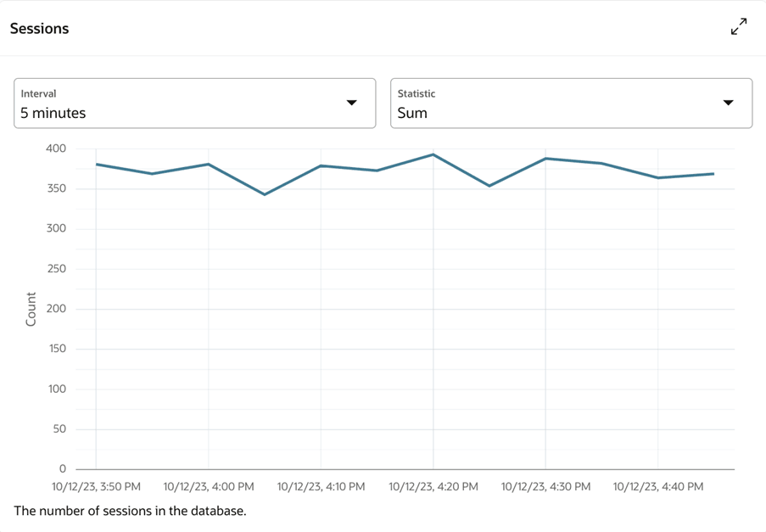Select the peak data point at 4:20 PM
The image size is (766, 532).
coord(433,155)
